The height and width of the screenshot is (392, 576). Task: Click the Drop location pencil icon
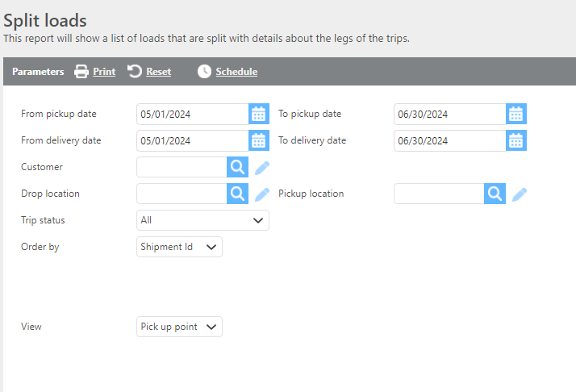[262, 194]
